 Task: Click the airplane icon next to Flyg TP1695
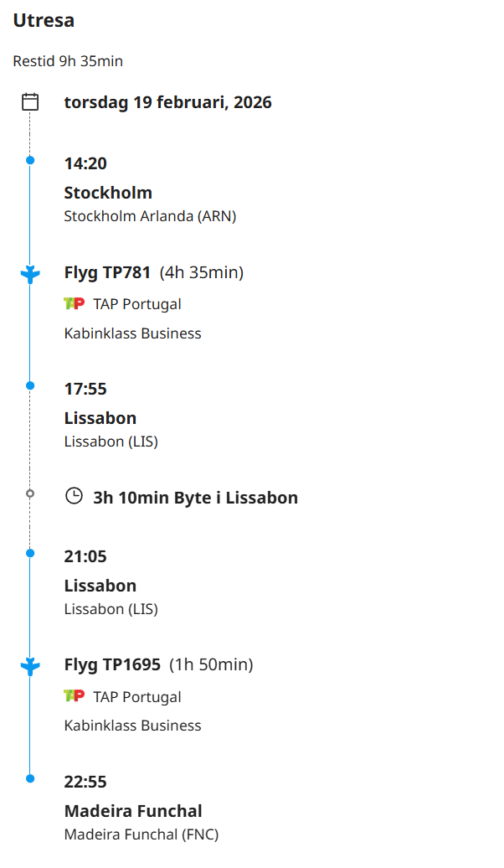pos(30,666)
